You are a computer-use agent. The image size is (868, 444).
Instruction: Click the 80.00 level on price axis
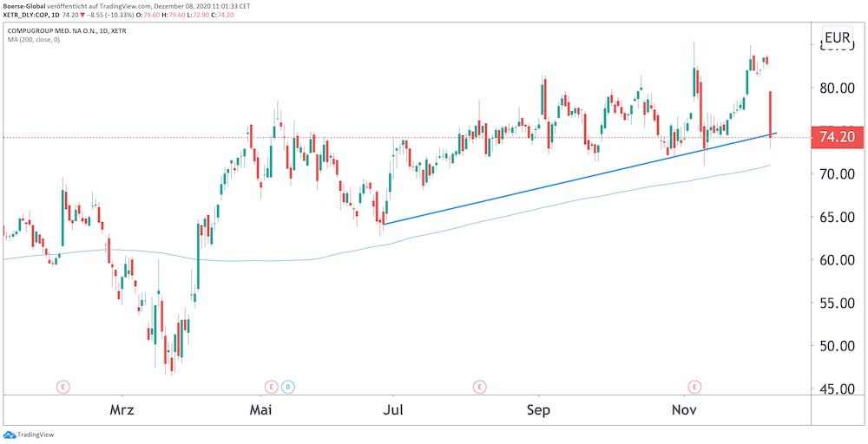coord(837,88)
